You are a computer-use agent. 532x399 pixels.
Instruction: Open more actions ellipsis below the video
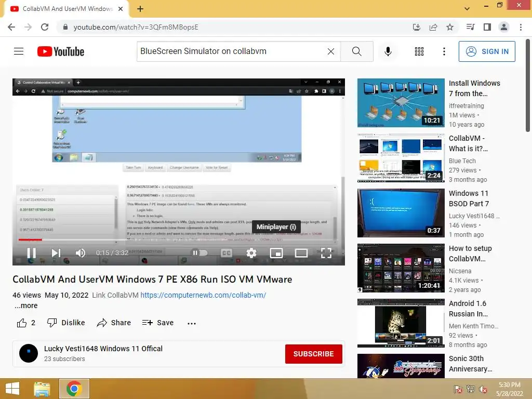click(192, 323)
